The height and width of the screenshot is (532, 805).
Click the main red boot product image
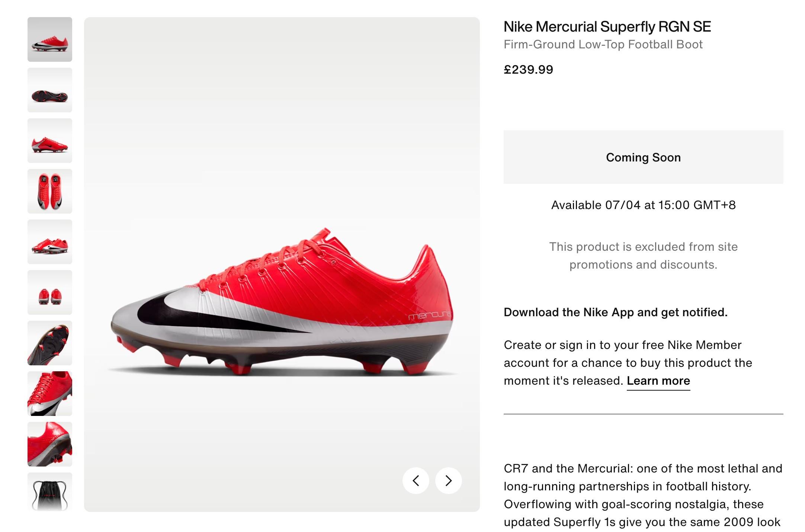282,301
